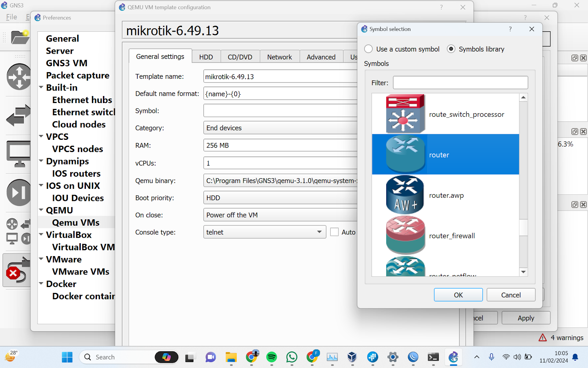The width and height of the screenshot is (588, 368).
Task: Select the add a link tool
Action: click(17, 270)
